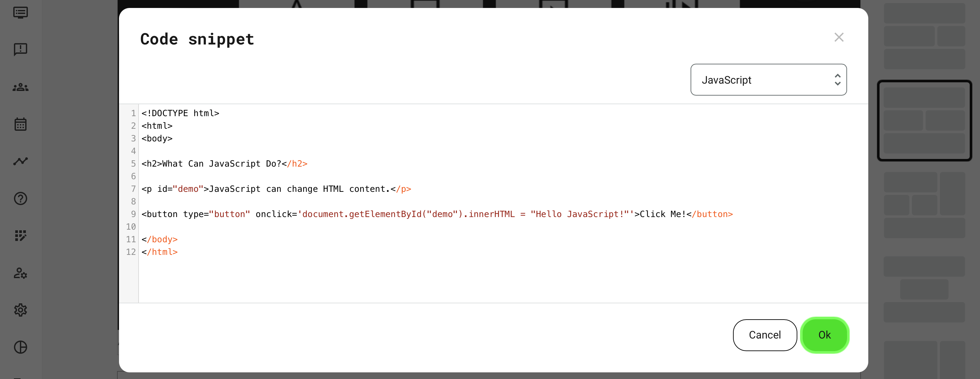The width and height of the screenshot is (980, 379).
Task: Click the slides presentation icon in sidebar
Action: pos(21,13)
